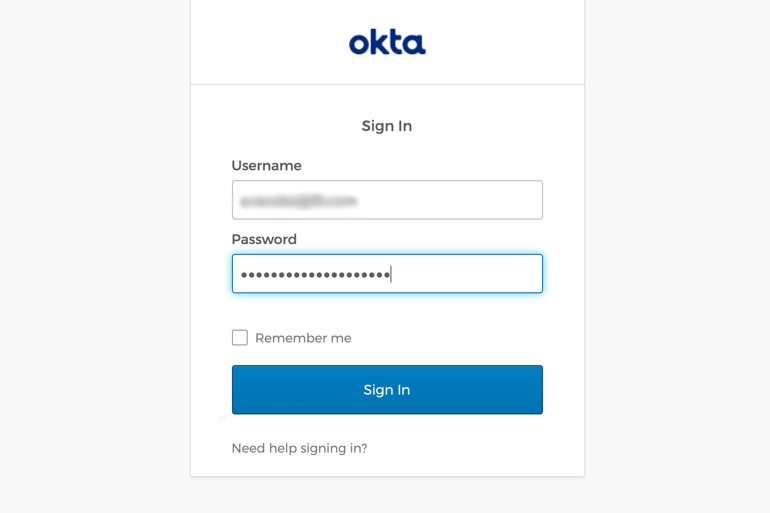Click the letter "a" in Okta logo
770x513 pixels.
click(415, 44)
